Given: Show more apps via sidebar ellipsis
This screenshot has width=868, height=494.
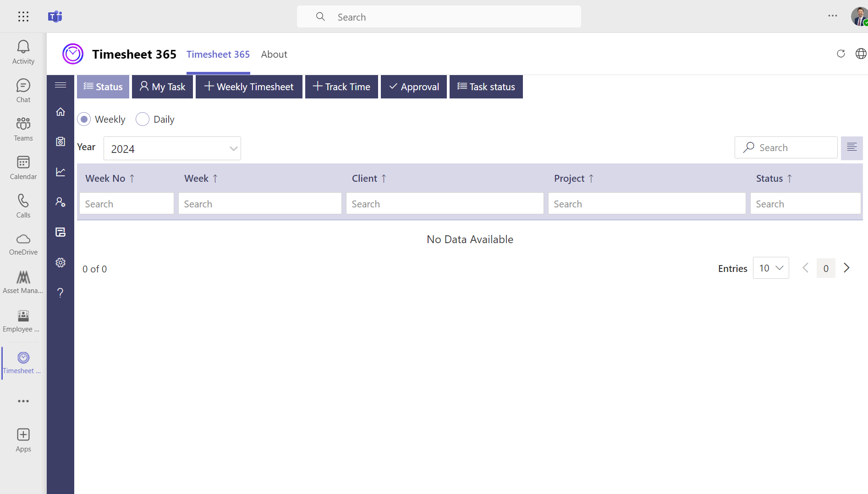Looking at the screenshot, I should pos(23,401).
